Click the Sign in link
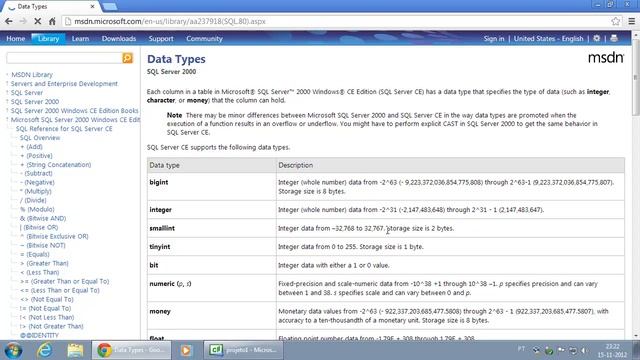 pos(494,39)
